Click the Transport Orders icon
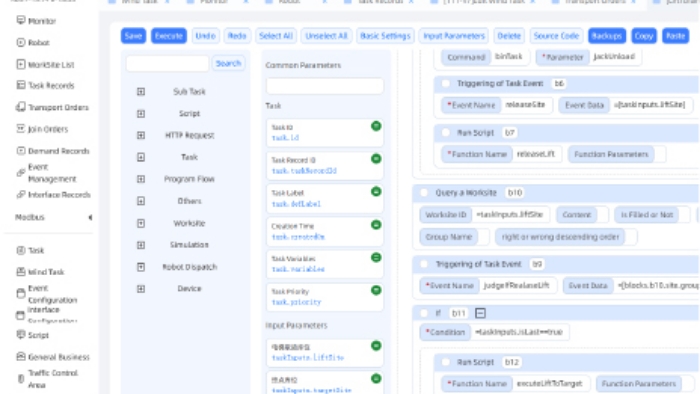700x394 pixels. click(21, 107)
